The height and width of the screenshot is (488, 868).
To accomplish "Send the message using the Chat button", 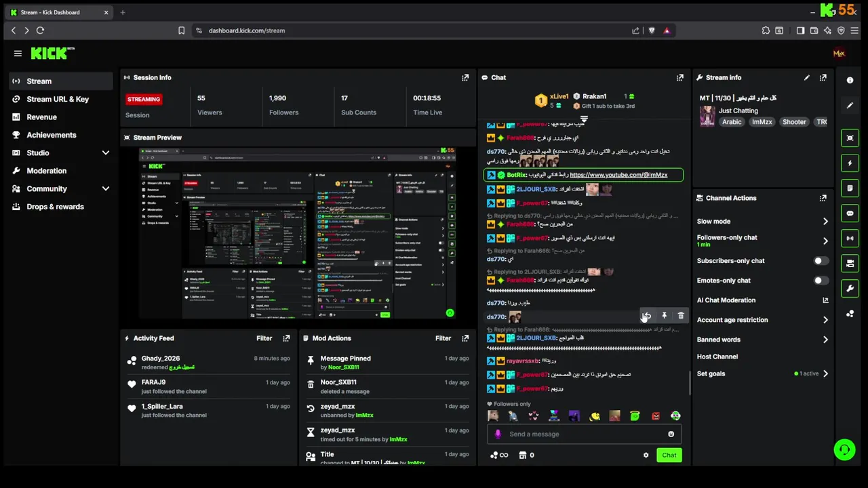I will (x=669, y=455).
